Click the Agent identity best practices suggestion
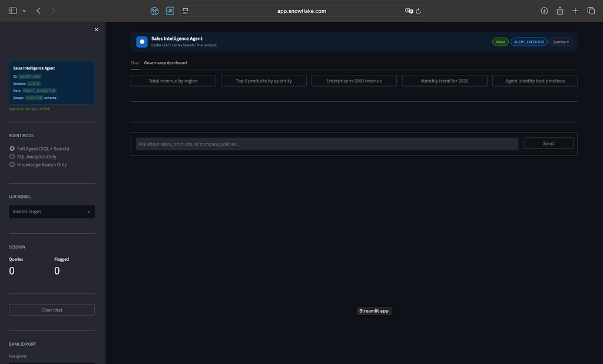603x364 pixels. [x=535, y=81]
